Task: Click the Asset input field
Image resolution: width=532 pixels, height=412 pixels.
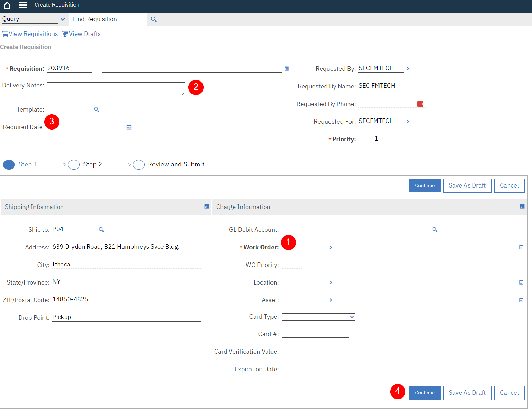Action: pos(304,300)
